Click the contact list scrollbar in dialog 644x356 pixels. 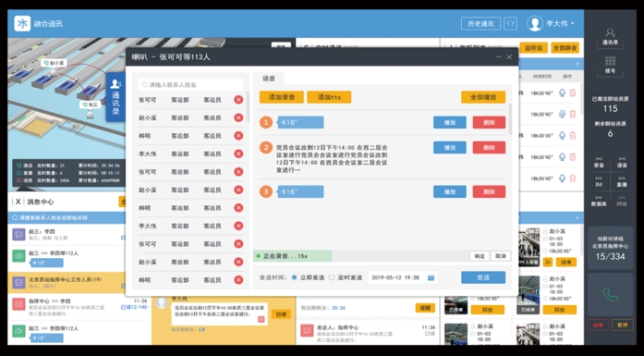248,106
